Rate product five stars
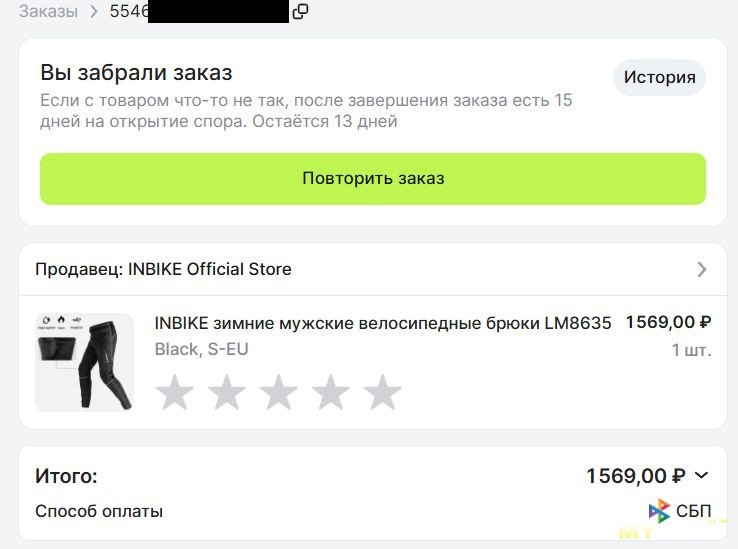This screenshot has height=549, width=738. click(x=383, y=392)
